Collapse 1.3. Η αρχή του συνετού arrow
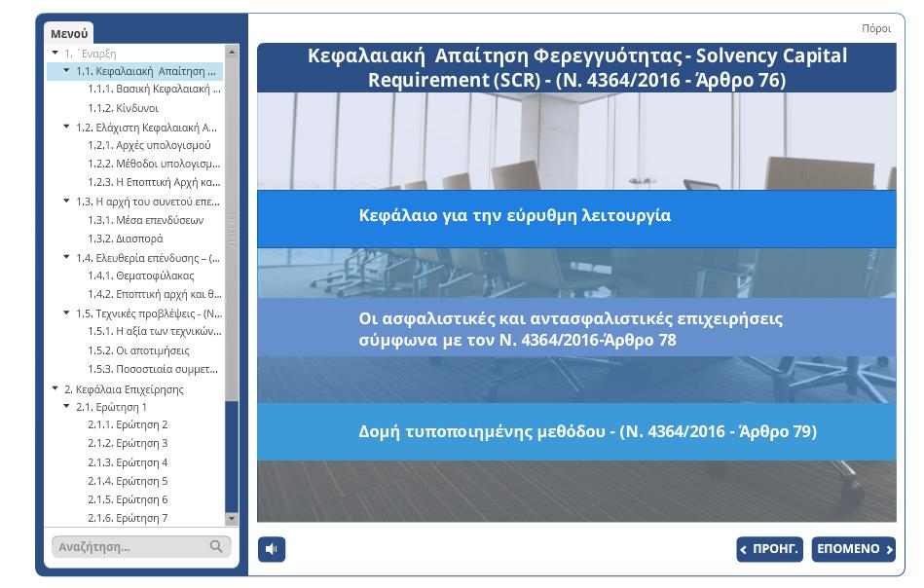 click(x=66, y=201)
